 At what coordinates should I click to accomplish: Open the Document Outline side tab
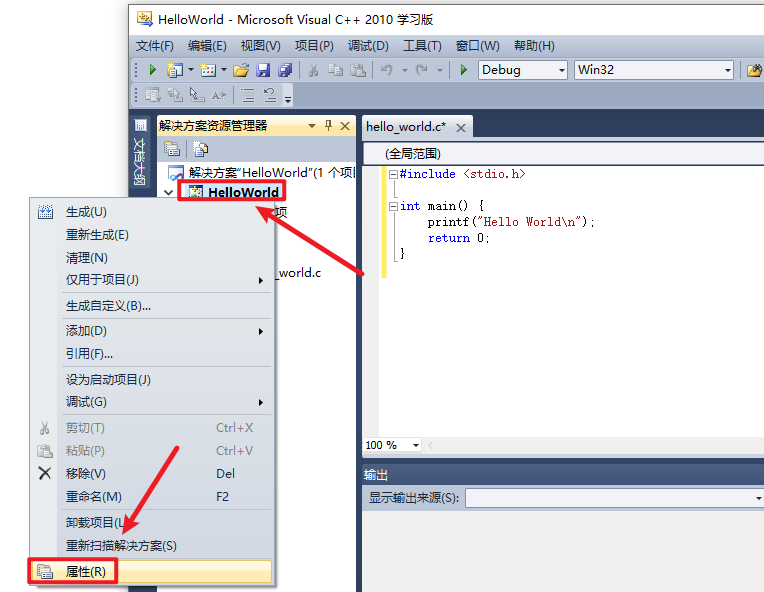(140, 155)
